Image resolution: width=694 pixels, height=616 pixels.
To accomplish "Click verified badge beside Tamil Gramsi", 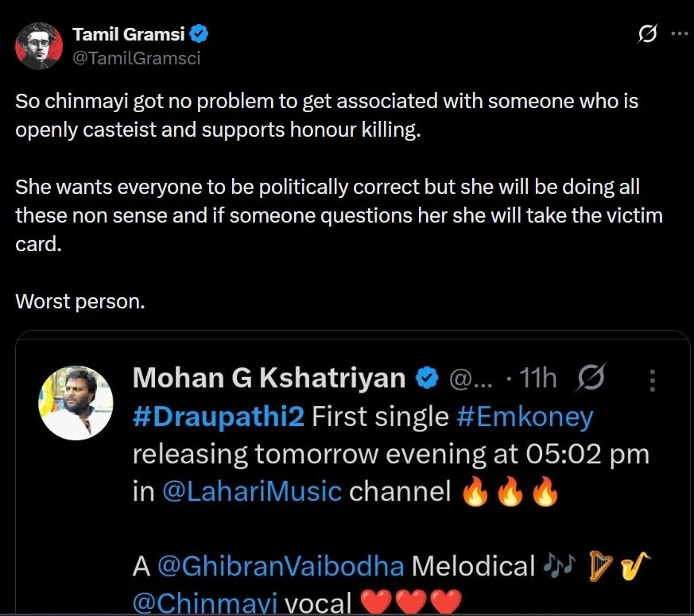I will pyautogui.click(x=200, y=34).
